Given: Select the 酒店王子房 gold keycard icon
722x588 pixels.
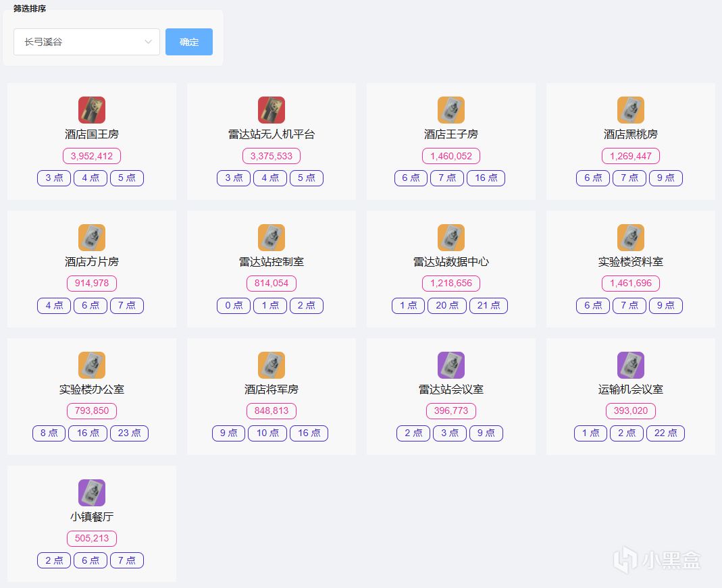Looking at the screenshot, I should (x=451, y=110).
